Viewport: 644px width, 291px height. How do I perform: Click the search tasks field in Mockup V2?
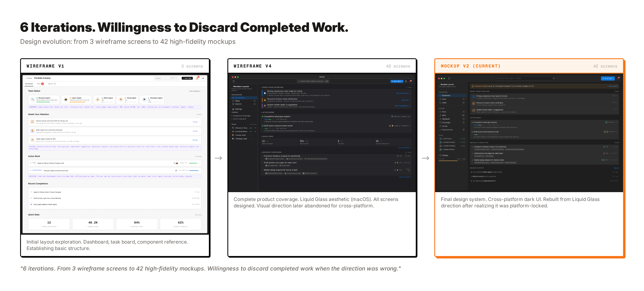point(526,78)
